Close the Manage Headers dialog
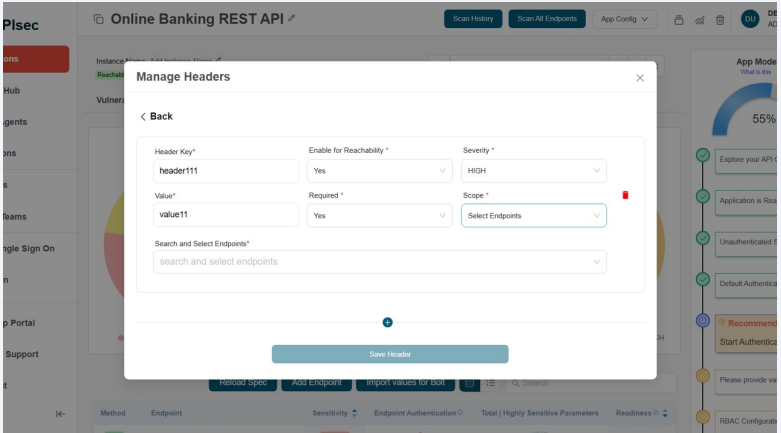 (x=640, y=78)
